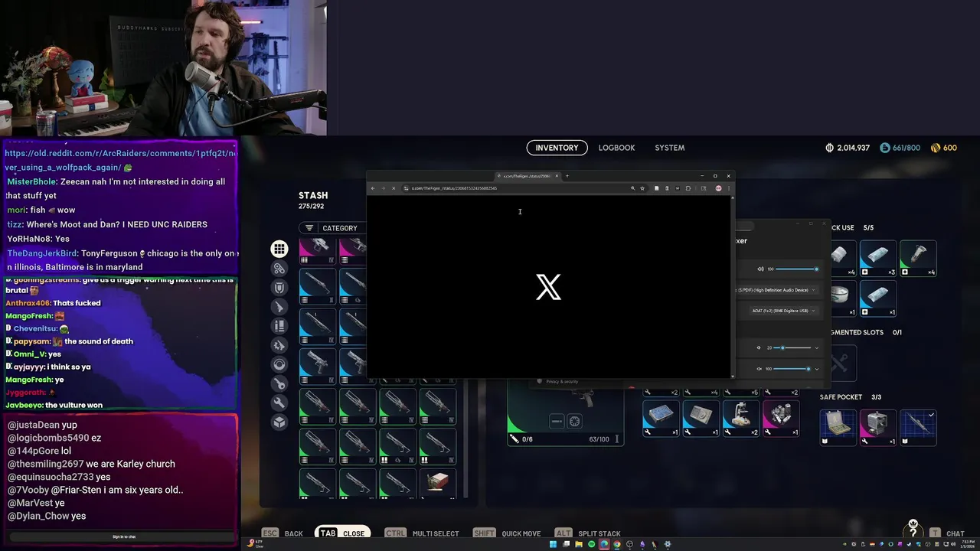Click the SPLIT STACK hint
This screenshot has height=551, width=980.
coord(599,533)
